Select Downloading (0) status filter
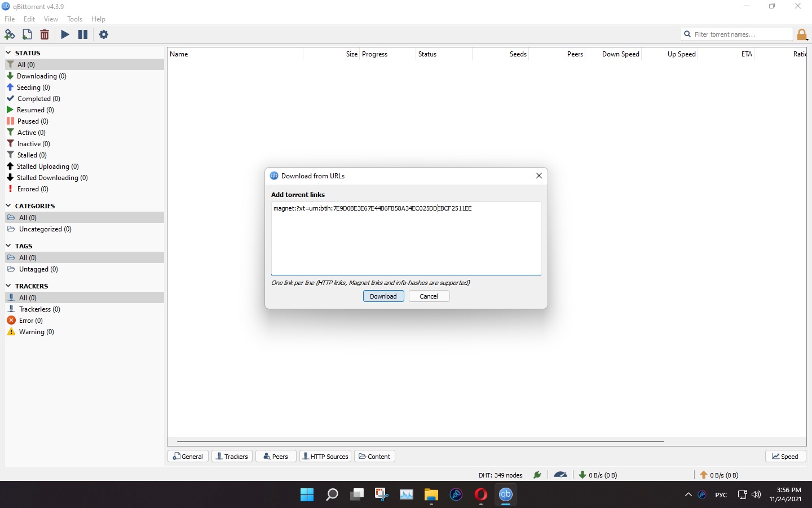This screenshot has height=508, width=812. (85, 76)
